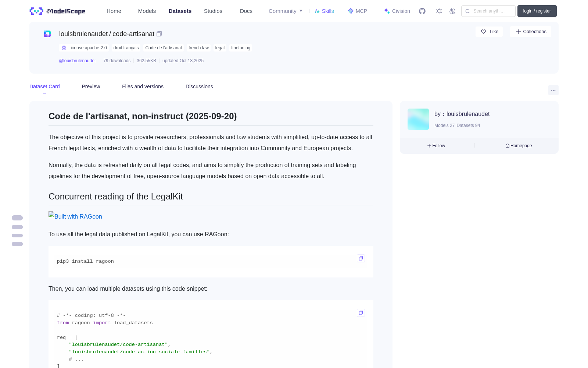The image size is (588, 368).
Task: Focus the Search anything input field
Action: click(488, 11)
